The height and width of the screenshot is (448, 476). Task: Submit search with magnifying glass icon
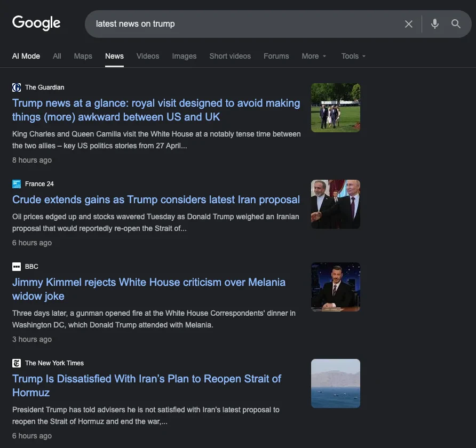[x=456, y=24]
